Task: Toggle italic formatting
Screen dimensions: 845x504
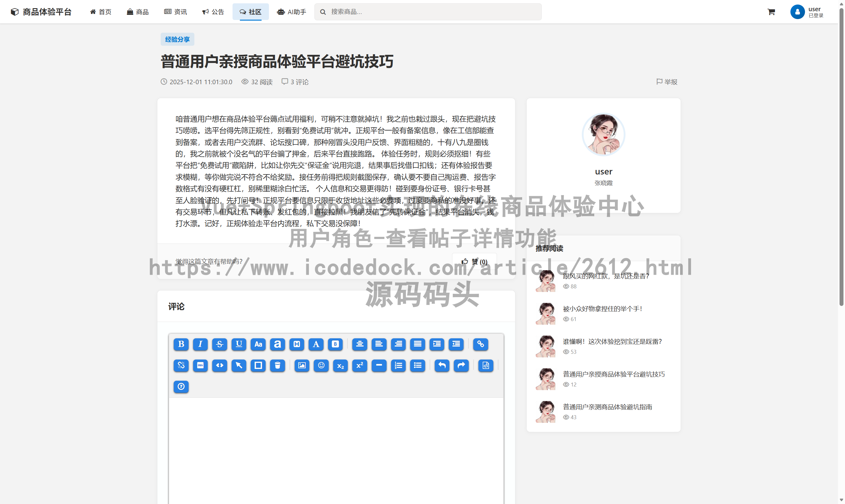Action: click(x=200, y=344)
